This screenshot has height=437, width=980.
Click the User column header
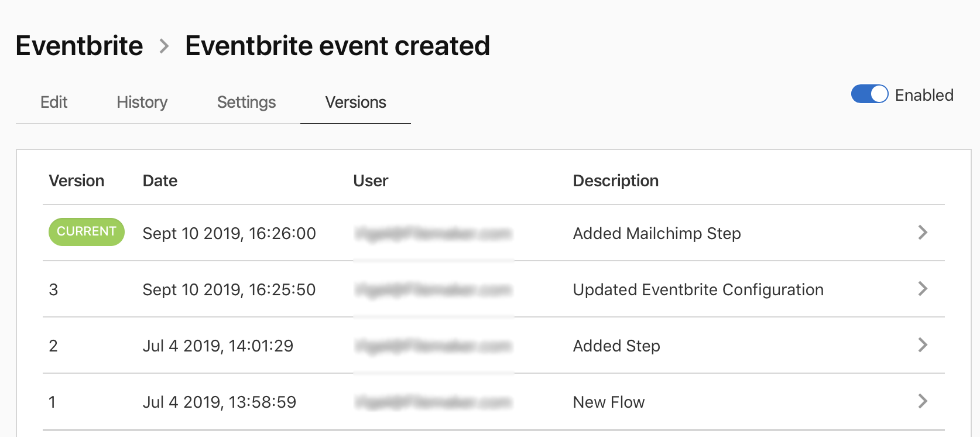click(x=370, y=180)
